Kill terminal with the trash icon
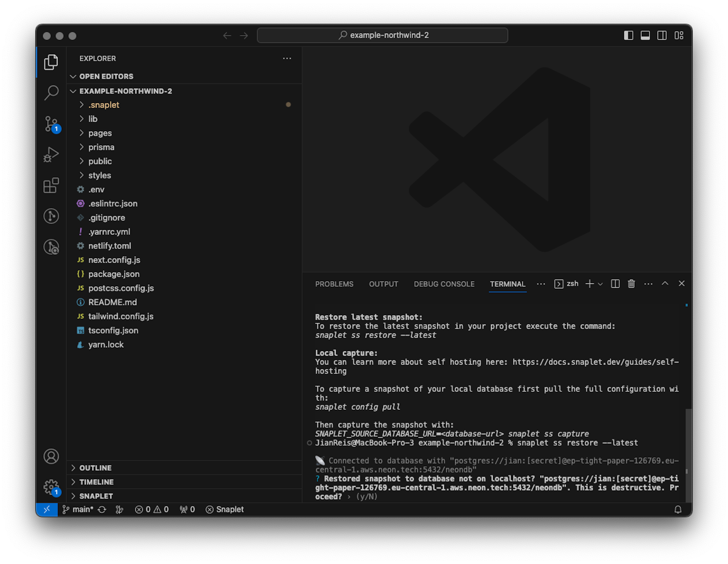This screenshot has height=564, width=728. tap(631, 284)
